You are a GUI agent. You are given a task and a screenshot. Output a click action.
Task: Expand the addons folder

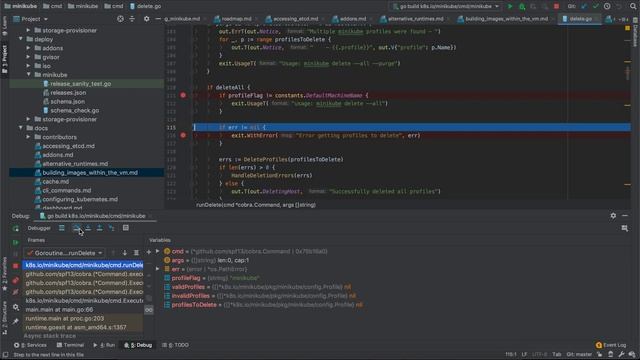pos(28,48)
